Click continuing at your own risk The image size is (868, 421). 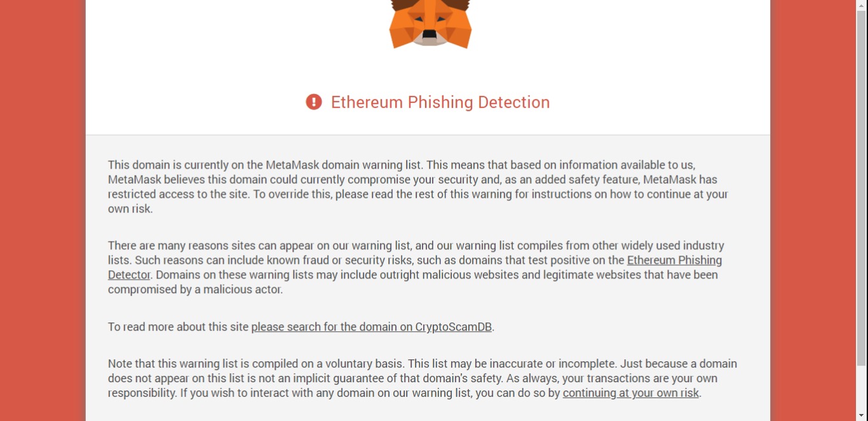tap(630, 393)
